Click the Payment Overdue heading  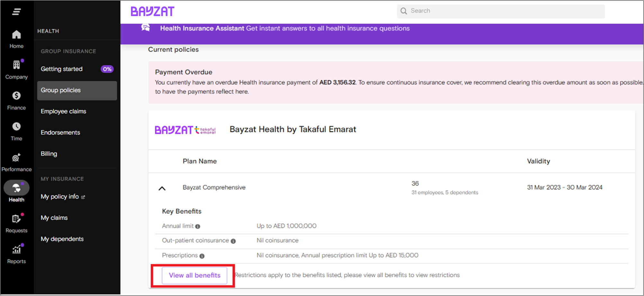point(183,72)
